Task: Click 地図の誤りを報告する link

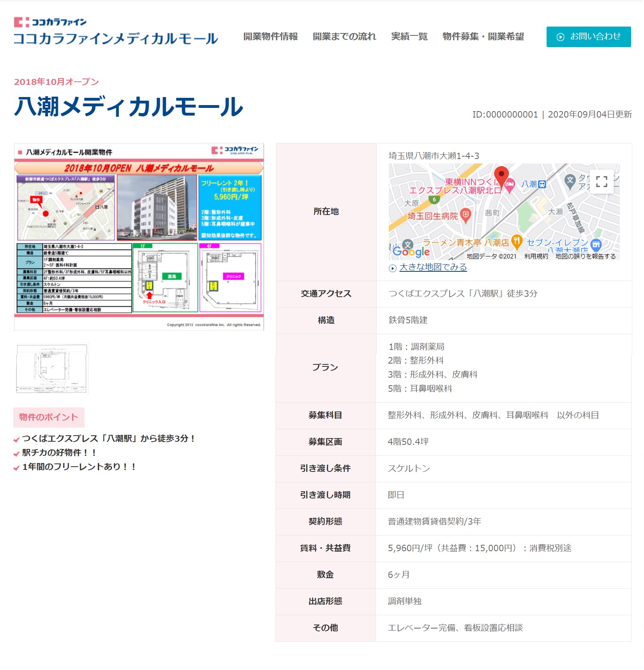Action: click(x=586, y=256)
